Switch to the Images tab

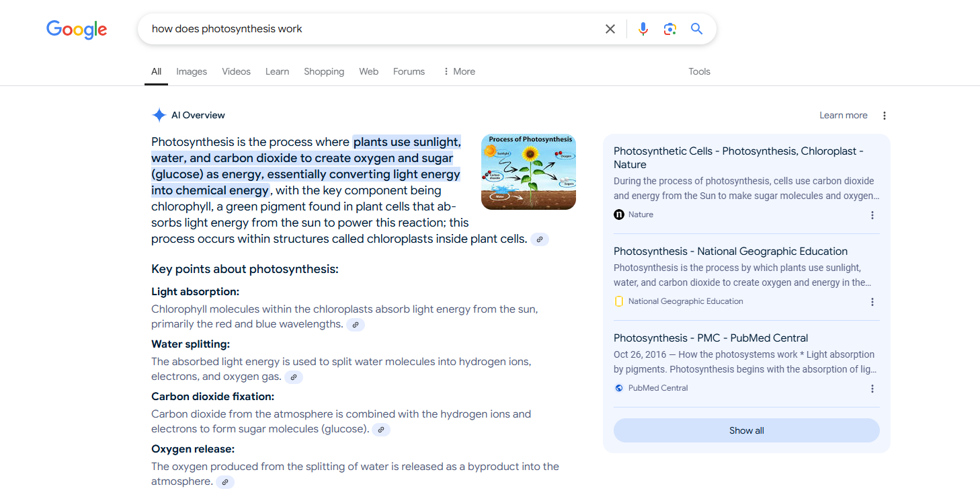tap(192, 71)
